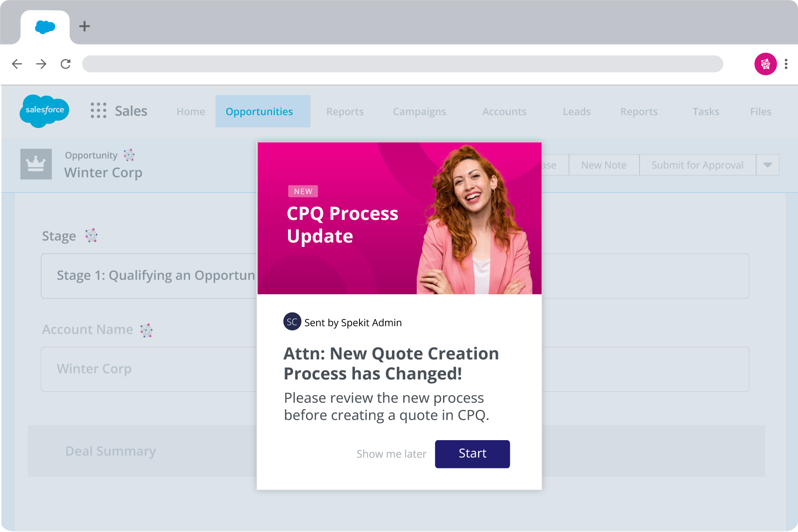The width and height of the screenshot is (798, 532).
Task: Click the Spekit icon beside Account Name
Action: [146, 330]
